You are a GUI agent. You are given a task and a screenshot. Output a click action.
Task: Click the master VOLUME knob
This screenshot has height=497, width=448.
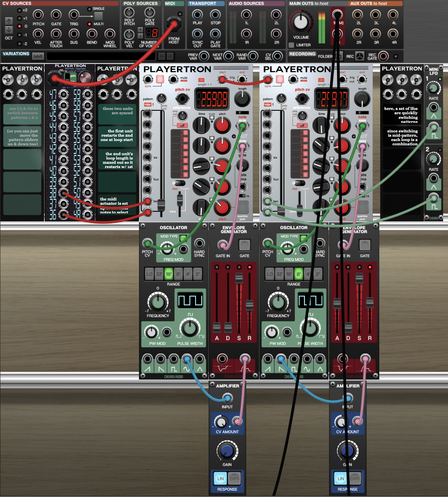tap(301, 22)
